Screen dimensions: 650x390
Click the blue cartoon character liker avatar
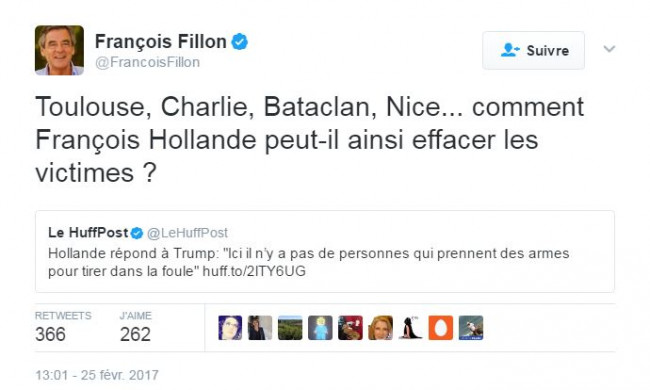pos(320,328)
